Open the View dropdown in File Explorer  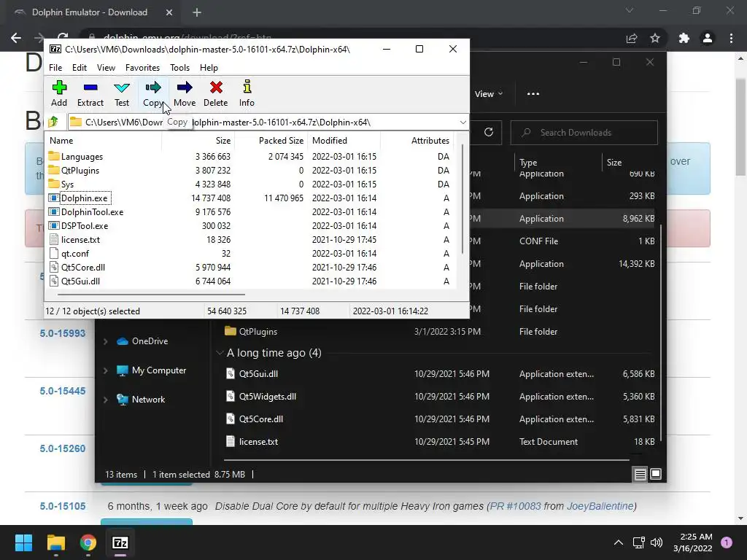click(x=488, y=94)
